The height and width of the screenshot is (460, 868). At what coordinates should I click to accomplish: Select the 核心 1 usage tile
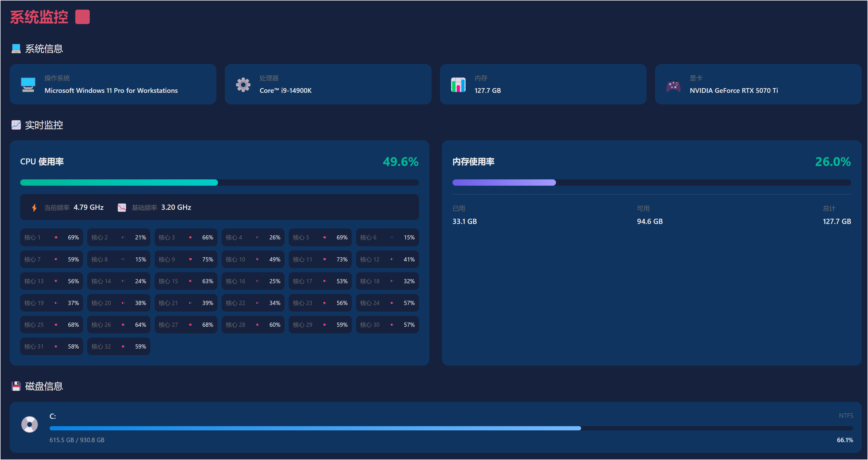coord(51,237)
